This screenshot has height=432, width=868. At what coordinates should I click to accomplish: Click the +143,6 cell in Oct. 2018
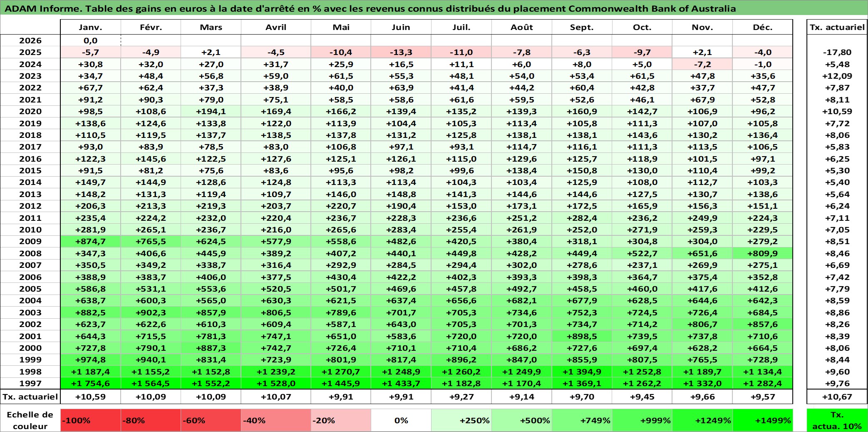[642, 135]
